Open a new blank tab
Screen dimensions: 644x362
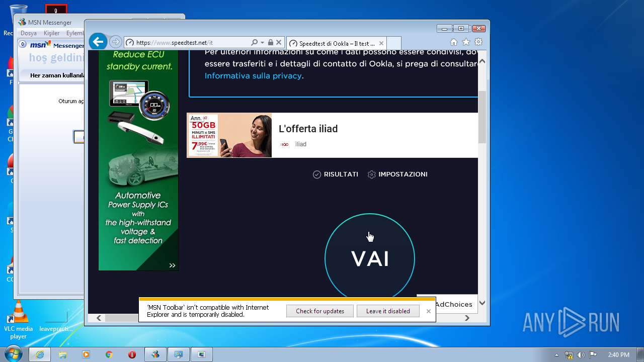[394, 43]
